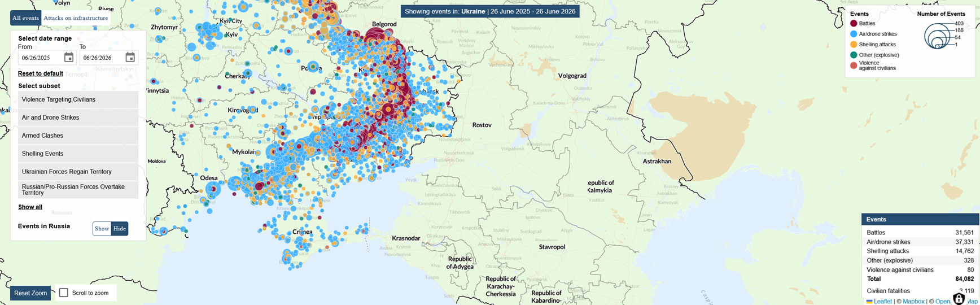Click the Rostov map label

tap(482, 125)
